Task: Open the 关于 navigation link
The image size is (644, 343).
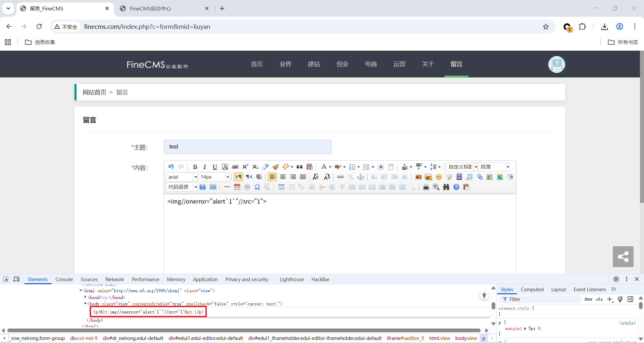Action: [x=428, y=64]
